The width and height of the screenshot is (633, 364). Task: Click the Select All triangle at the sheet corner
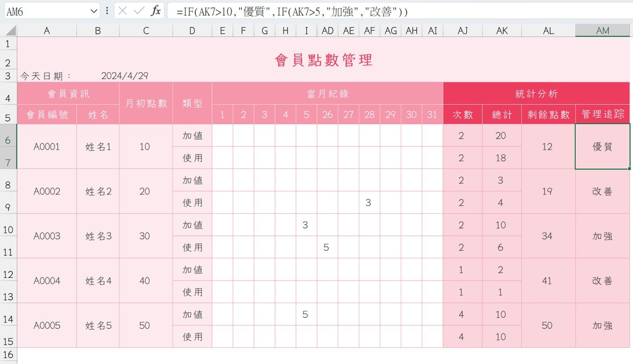click(8, 30)
